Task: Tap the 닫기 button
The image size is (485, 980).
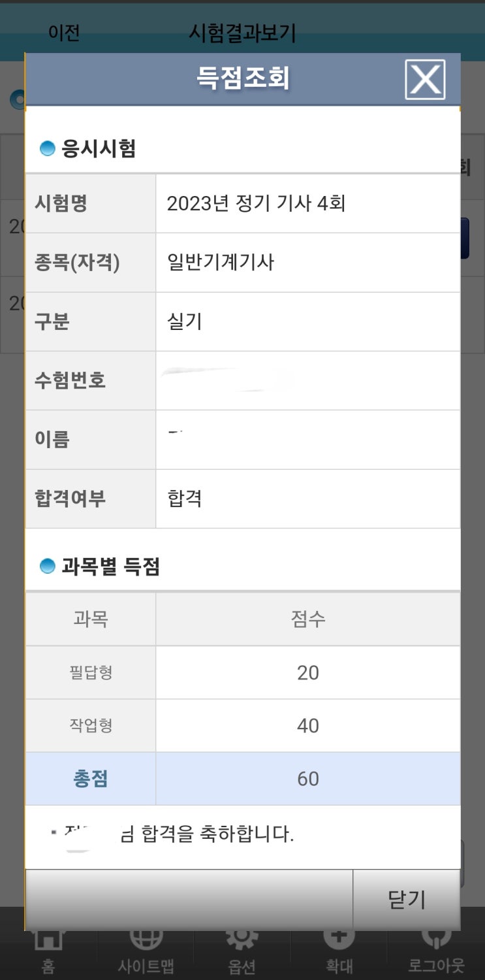Action: click(406, 899)
